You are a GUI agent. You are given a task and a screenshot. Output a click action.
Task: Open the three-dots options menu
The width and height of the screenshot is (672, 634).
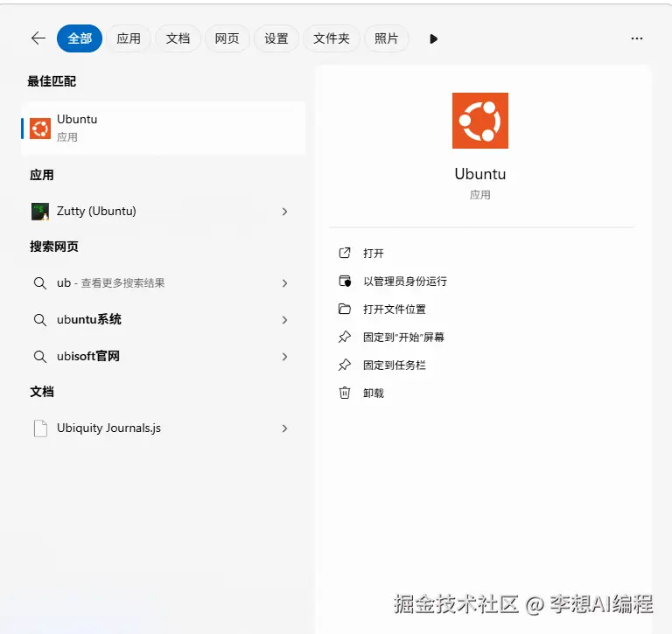tap(637, 38)
